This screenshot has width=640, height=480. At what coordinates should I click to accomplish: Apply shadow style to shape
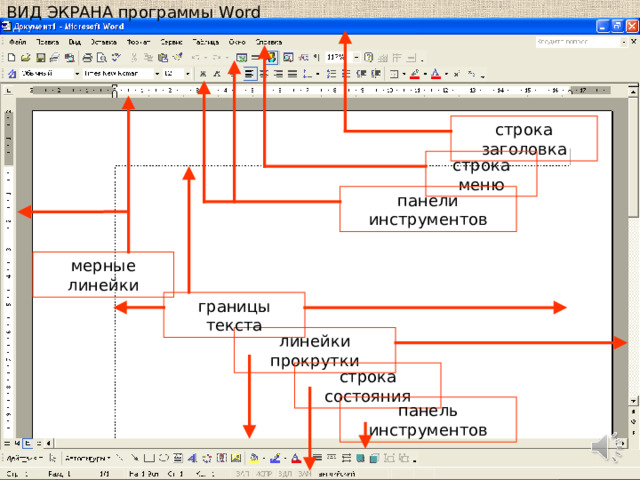360,458
